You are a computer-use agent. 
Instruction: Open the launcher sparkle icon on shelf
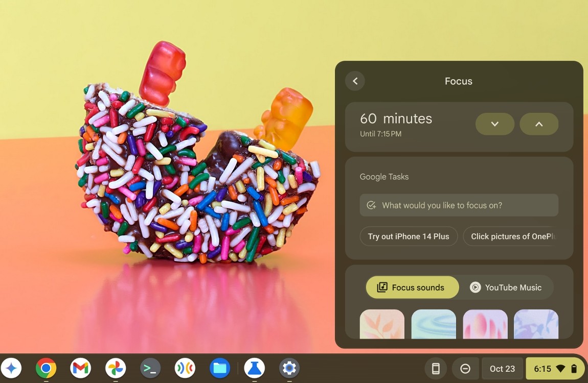click(11, 368)
